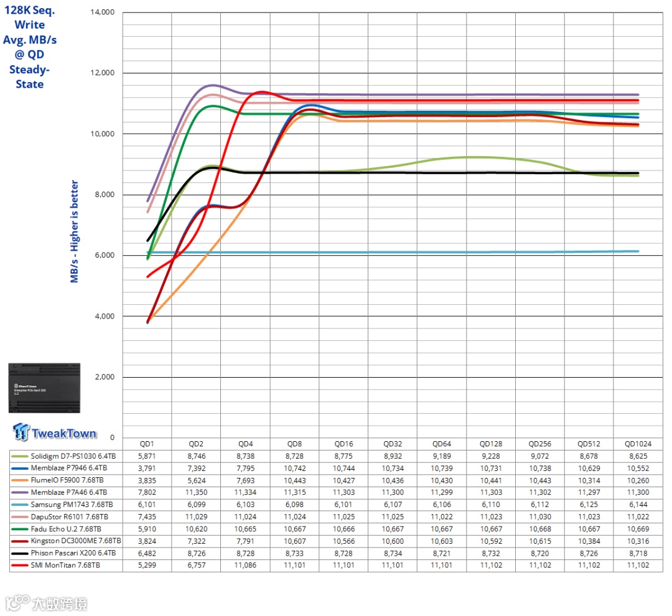Screen dimensions: 672x616
Task: Click the teal Samsung PM1743 legend swatch
Action: point(20,505)
